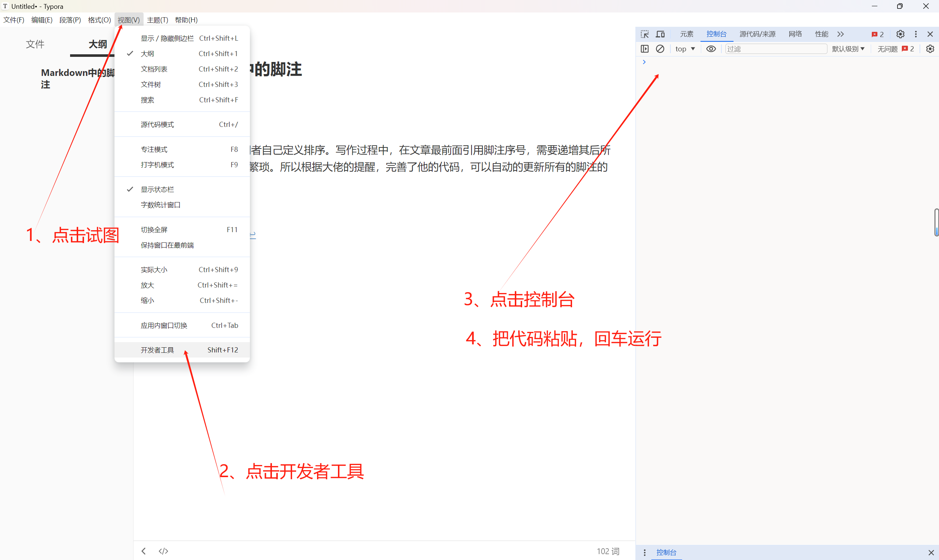Click the inspect element picker icon
The width and height of the screenshot is (939, 560).
click(644, 34)
